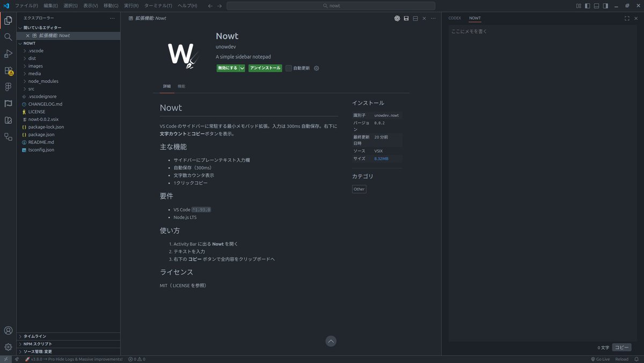Click the コピー button in Nowt panel
The image size is (644, 363).
[621, 347]
